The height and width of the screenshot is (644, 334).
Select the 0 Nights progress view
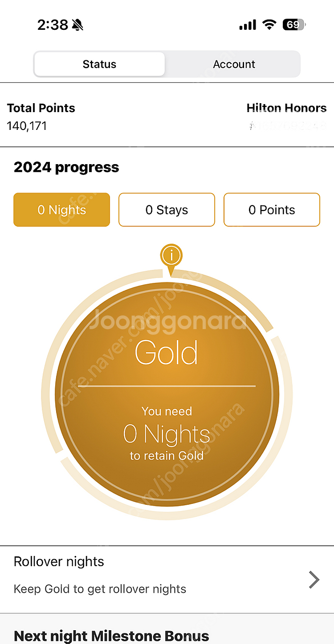pyautogui.click(x=62, y=210)
